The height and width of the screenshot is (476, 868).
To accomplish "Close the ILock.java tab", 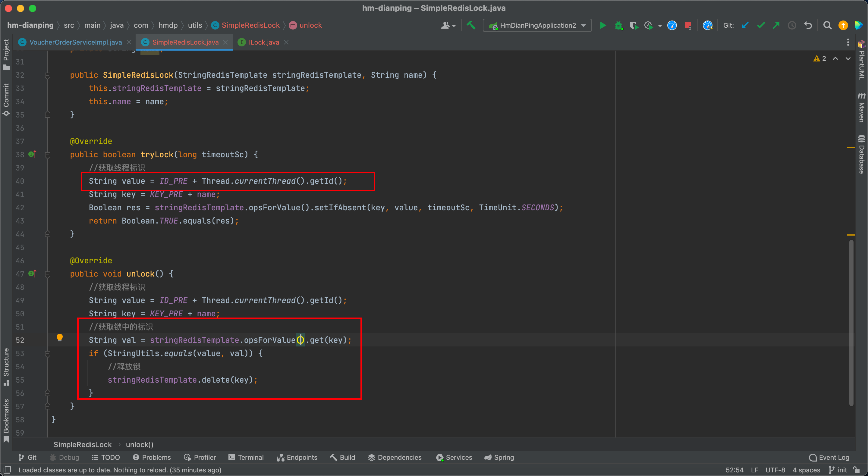I will click(x=286, y=42).
